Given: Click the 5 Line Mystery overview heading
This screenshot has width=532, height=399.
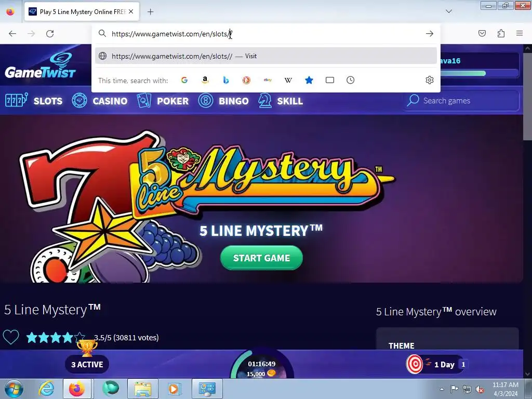Looking at the screenshot, I should pos(436,312).
